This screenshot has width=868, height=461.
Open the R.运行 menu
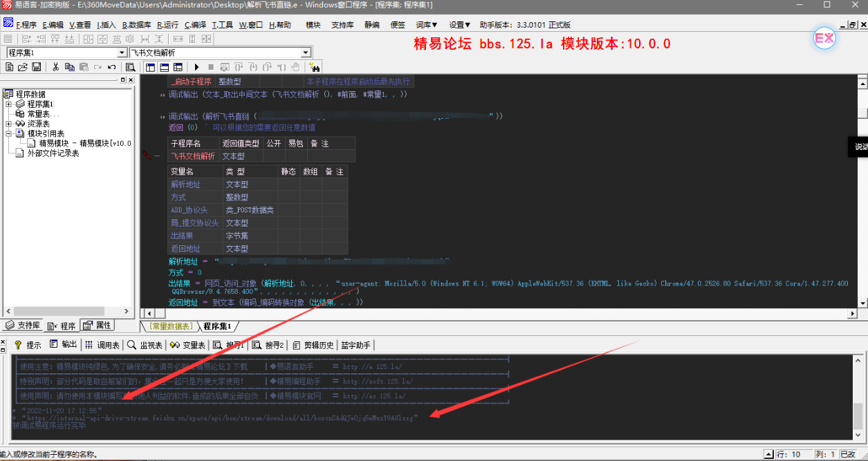pos(168,25)
